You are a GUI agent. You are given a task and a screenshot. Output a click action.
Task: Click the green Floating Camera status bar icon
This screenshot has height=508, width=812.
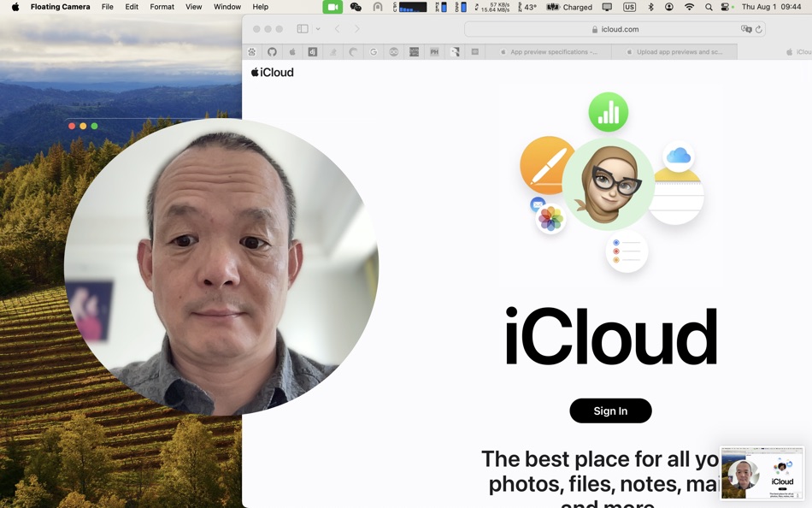332,7
